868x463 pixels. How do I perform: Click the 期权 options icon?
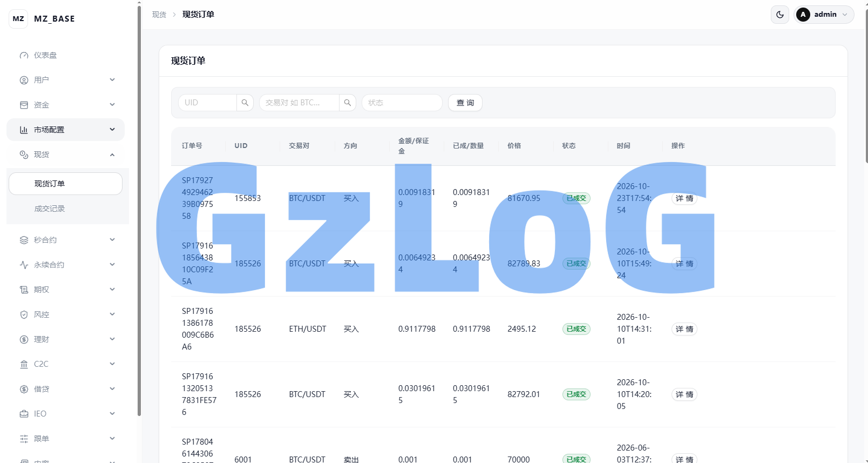pos(24,290)
